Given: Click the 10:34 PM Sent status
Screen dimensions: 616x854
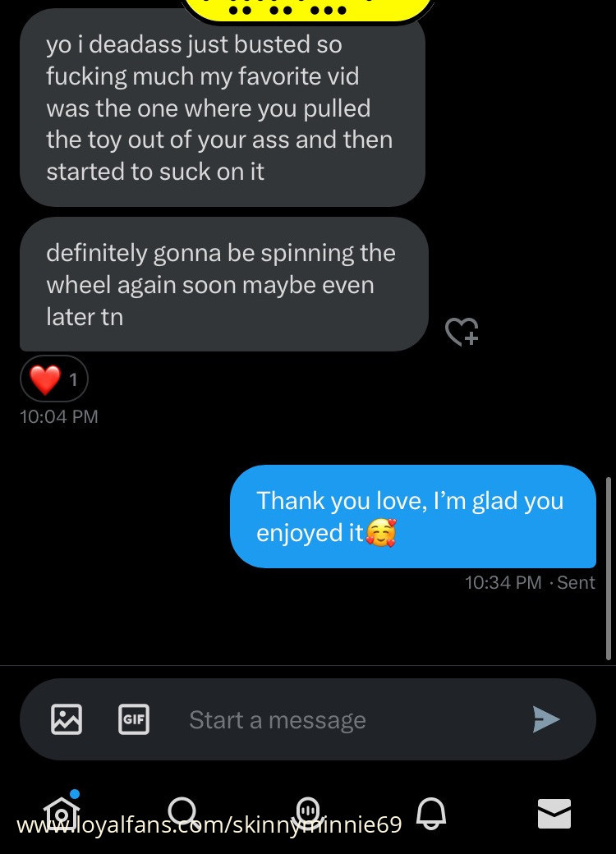Looking at the screenshot, I should click(529, 582).
